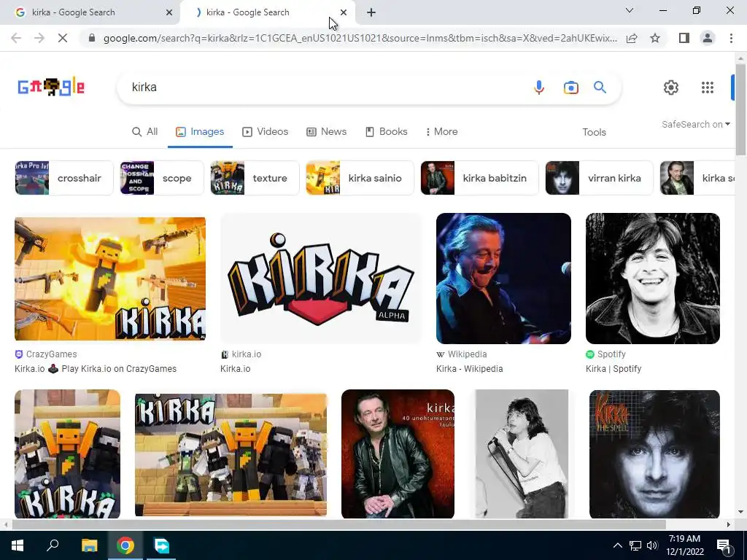The image size is (747, 560).
Task: Expand the SafeSearch on dropdown
Action: 695,124
